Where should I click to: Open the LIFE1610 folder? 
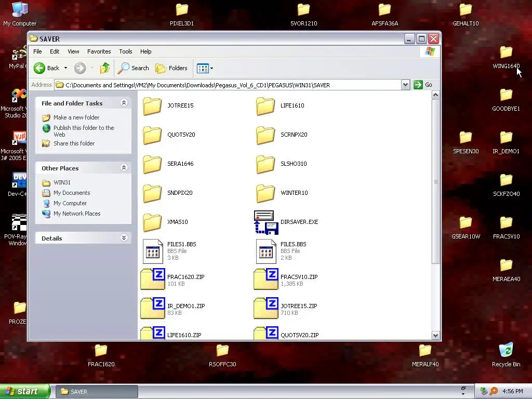[x=280, y=106]
